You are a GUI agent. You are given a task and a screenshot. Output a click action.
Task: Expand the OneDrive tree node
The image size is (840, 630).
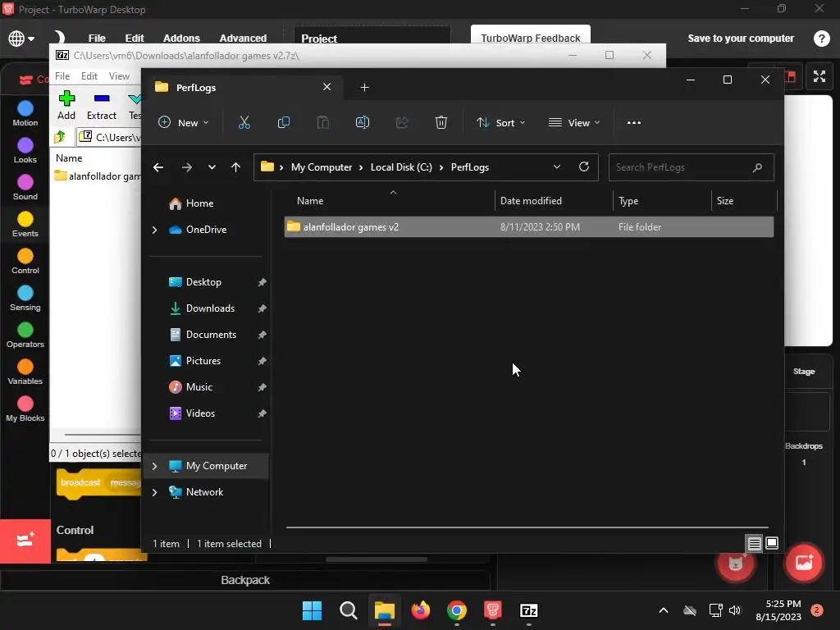click(155, 230)
